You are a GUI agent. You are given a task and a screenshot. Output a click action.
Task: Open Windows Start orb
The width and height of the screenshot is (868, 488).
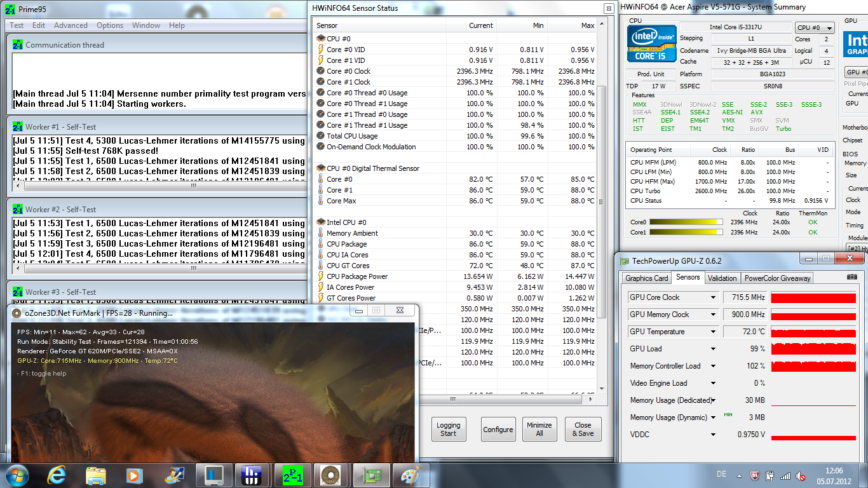(17, 475)
